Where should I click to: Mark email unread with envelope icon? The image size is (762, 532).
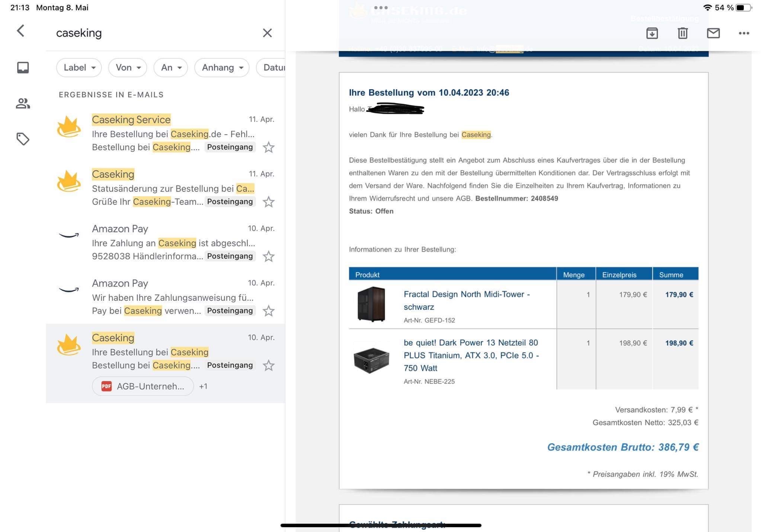713,33
